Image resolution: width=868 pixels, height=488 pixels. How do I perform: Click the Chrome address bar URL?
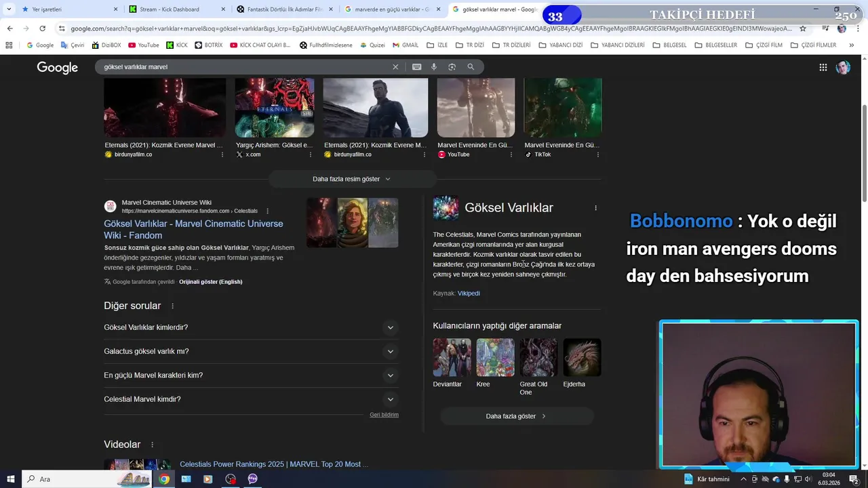[427, 28]
